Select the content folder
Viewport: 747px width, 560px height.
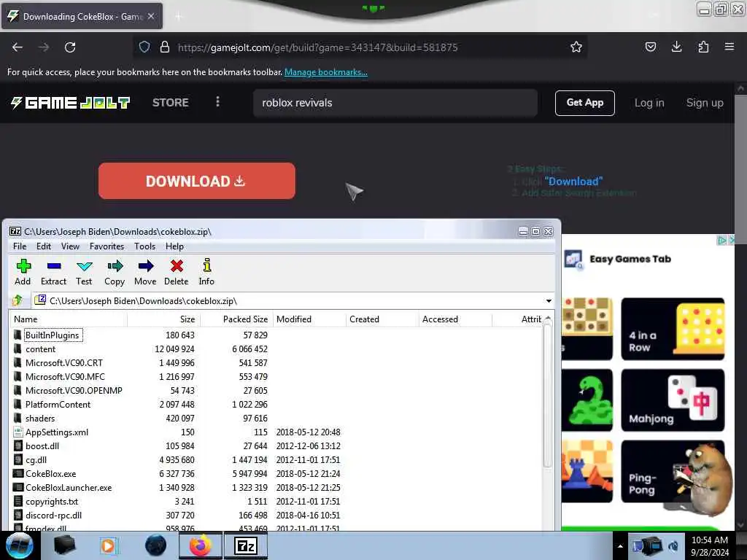click(41, 349)
